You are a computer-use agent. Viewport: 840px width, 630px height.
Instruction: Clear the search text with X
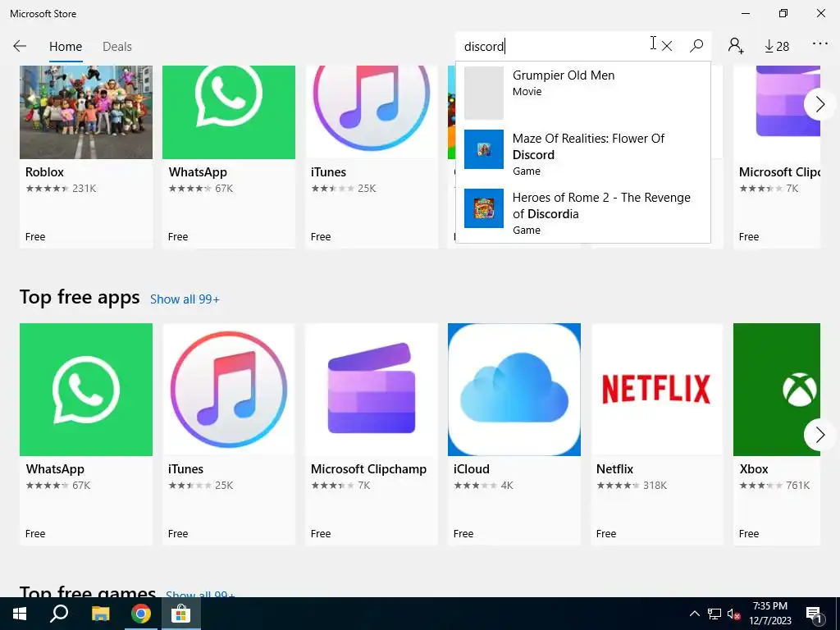click(667, 46)
